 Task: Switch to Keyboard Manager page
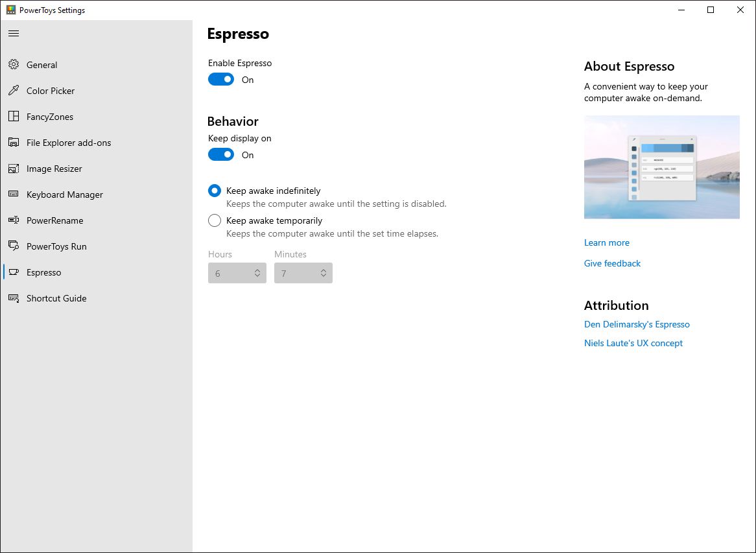coord(97,194)
